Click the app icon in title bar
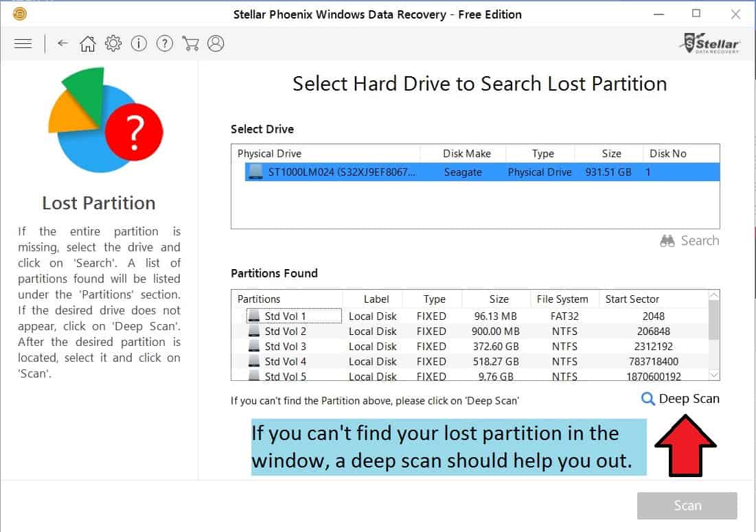This screenshot has width=756, height=532. click(20, 14)
